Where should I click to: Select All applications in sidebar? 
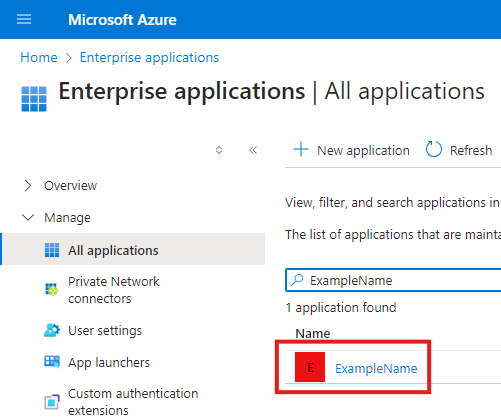coord(134,249)
